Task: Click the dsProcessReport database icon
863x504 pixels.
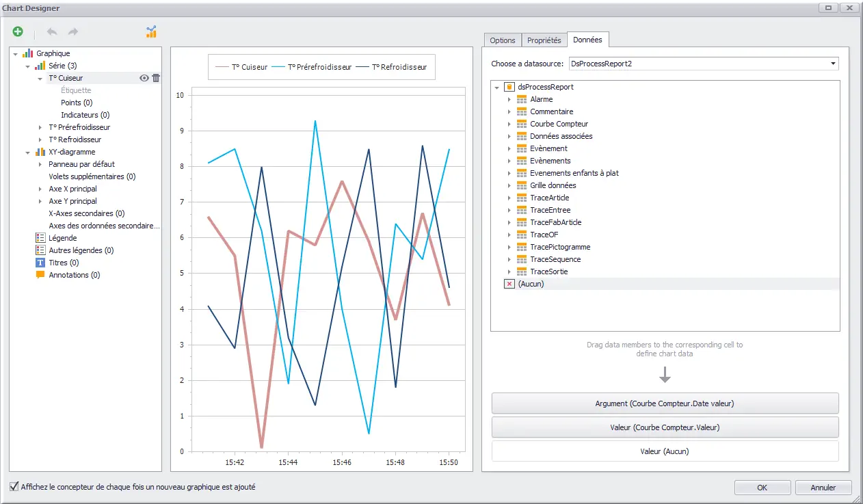Action: click(x=509, y=87)
